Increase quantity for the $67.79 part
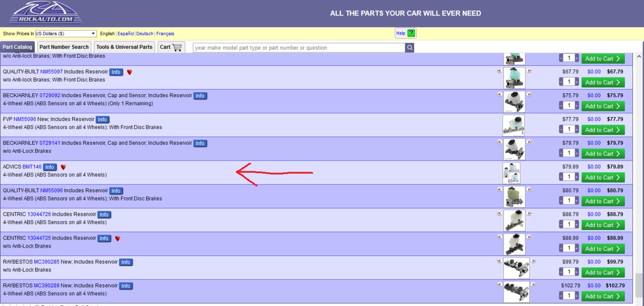 pyautogui.click(x=577, y=82)
